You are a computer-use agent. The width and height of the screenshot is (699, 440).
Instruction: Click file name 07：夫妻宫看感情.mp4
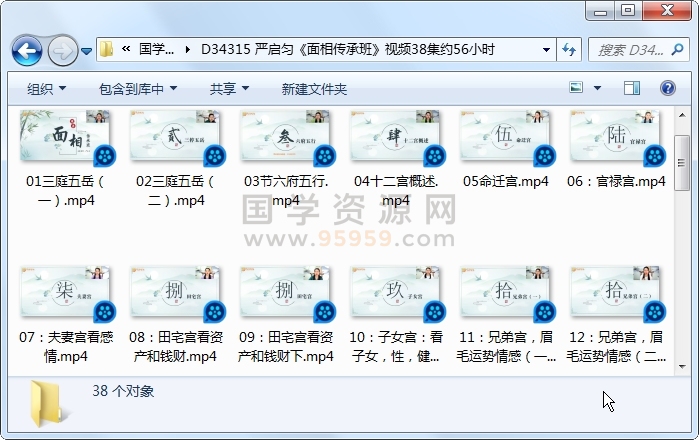66,346
